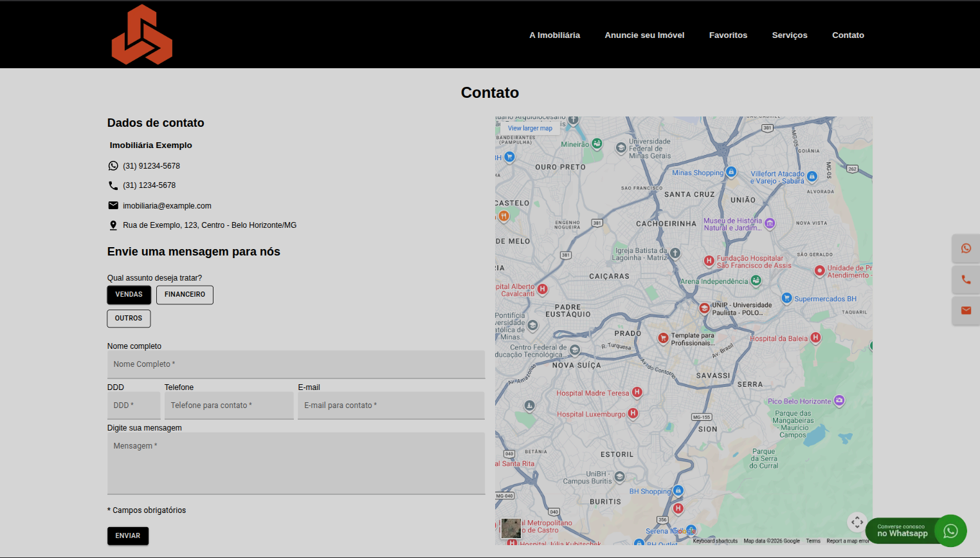Click the envelope icon beside imobiliaria@example.com

click(x=113, y=205)
